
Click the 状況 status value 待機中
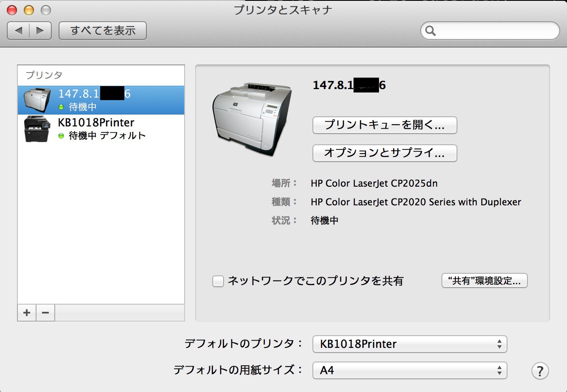click(x=325, y=221)
